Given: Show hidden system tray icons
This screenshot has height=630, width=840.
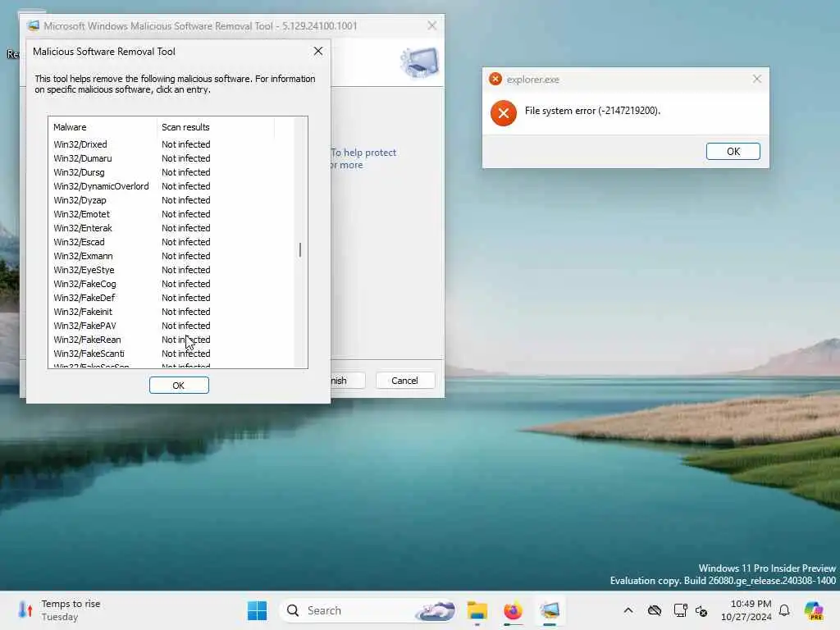Looking at the screenshot, I should pos(628,610).
